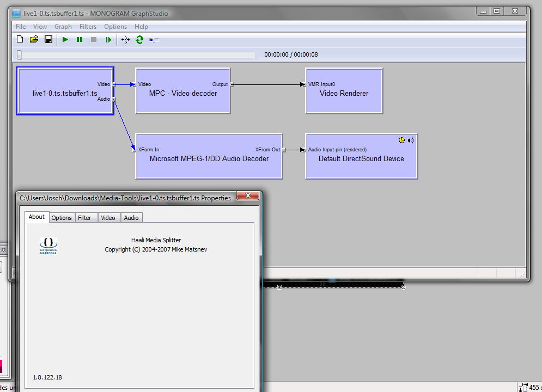Open the Filters menu
Screen dimensions: 542x392
click(88, 27)
